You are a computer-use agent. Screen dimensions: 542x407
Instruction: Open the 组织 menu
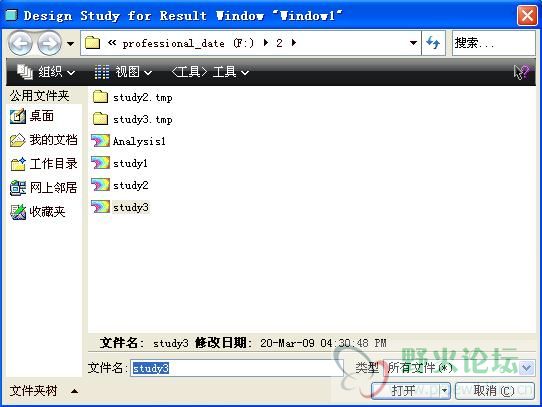click(x=46, y=72)
